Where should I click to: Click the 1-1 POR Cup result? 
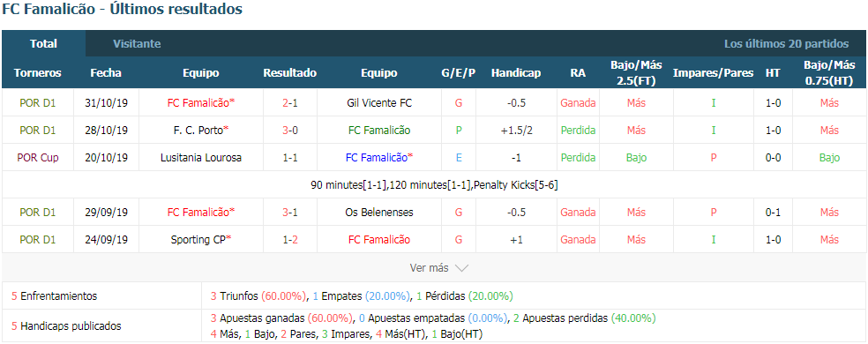pos(290,158)
